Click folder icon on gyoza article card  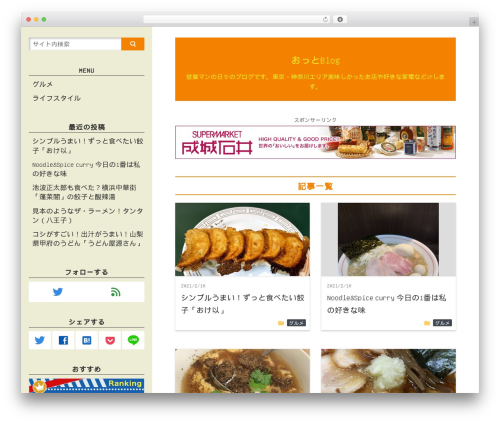[281, 323]
